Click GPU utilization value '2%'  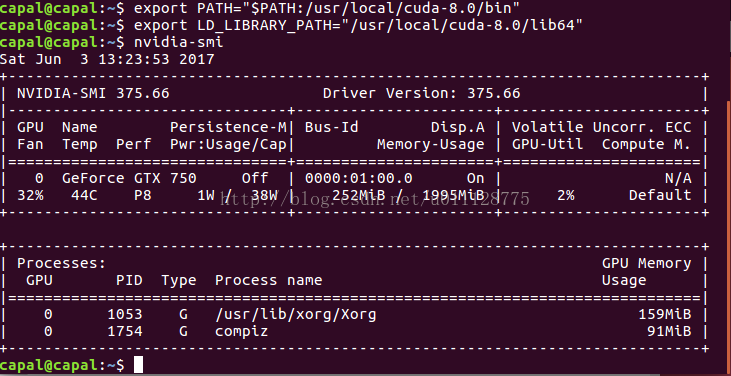tap(566, 195)
